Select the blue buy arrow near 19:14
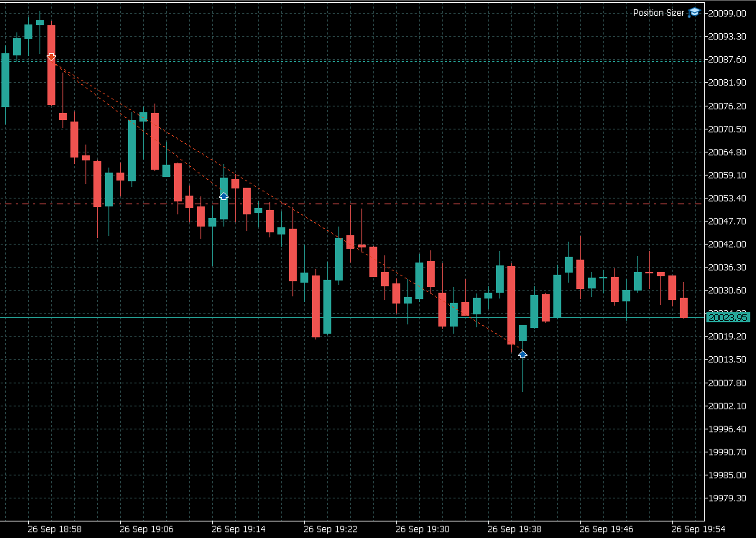The height and width of the screenshot is (538, 756). (223, 196)
